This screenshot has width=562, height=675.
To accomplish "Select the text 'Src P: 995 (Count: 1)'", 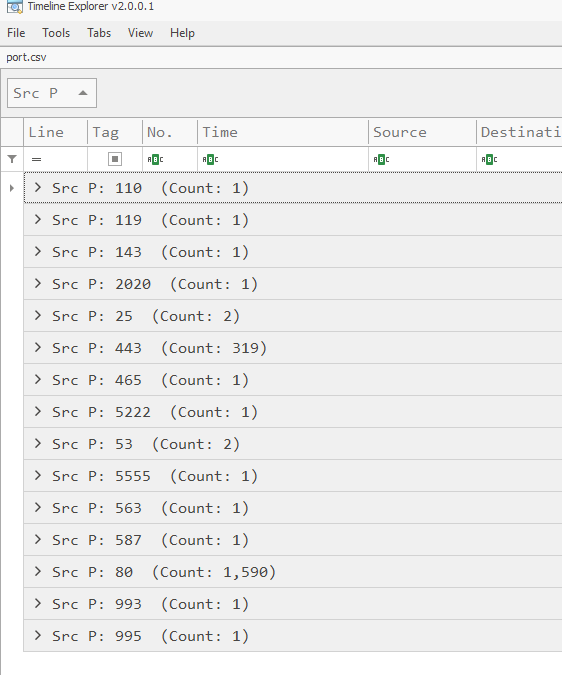I will 151,636.
